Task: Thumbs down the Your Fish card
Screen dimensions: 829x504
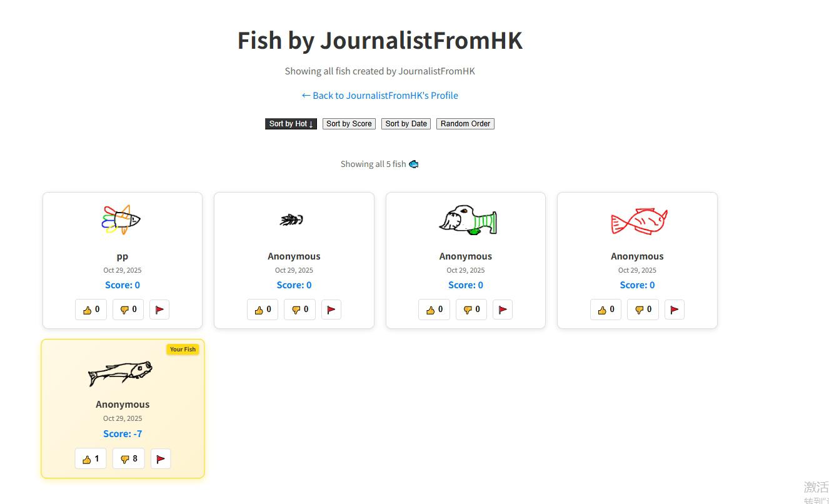Action: click(129, 459)
